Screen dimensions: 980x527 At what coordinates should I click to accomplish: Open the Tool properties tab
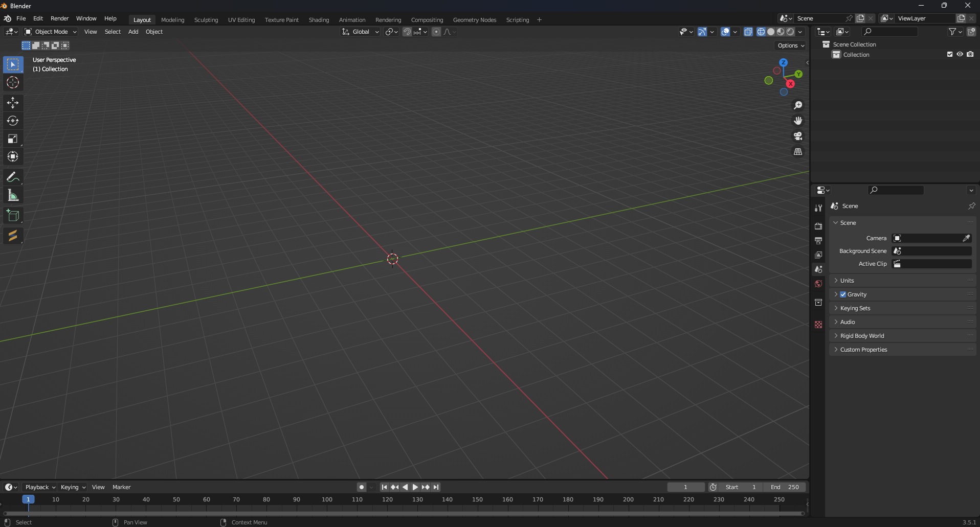(818, 208)
